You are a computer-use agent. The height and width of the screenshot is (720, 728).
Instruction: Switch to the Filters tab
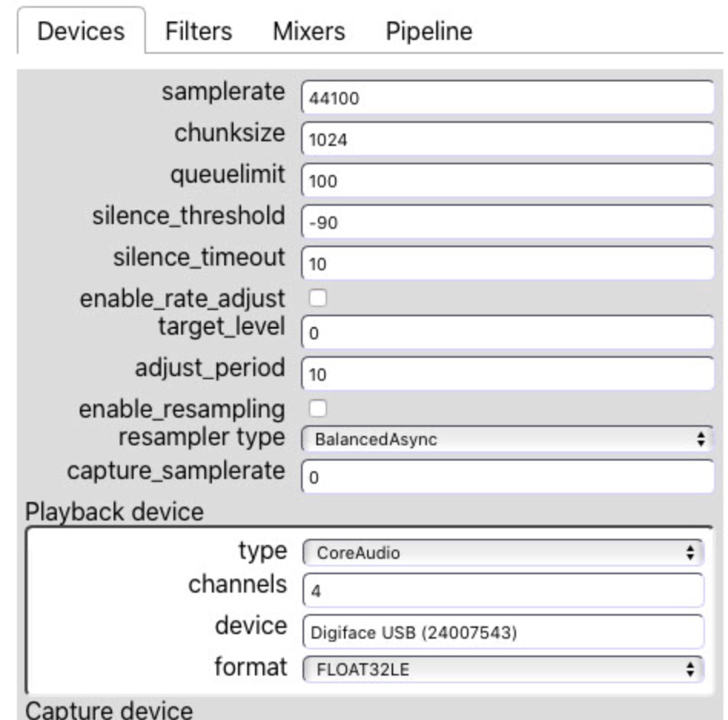pyautogui.click(x=198, y=31)
